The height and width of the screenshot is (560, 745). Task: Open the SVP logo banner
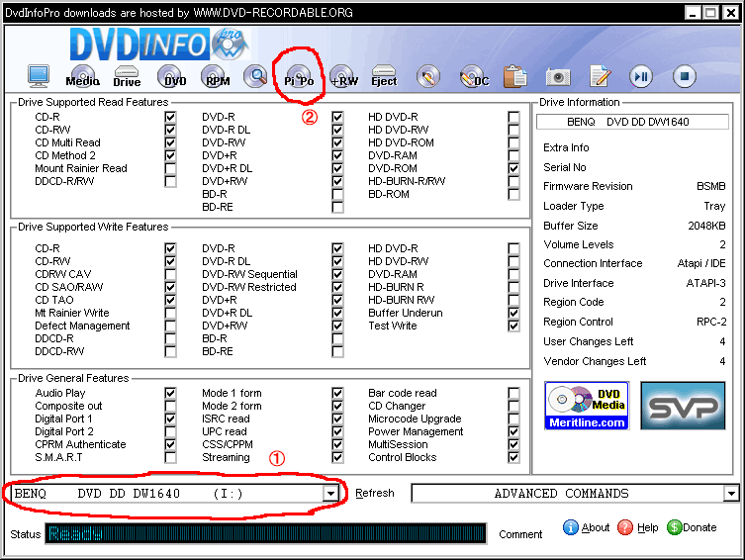[683, 406]
